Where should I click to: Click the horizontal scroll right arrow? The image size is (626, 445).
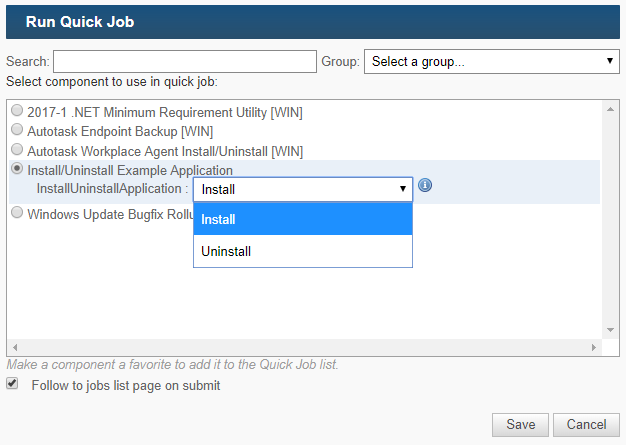tap(594, 347)
